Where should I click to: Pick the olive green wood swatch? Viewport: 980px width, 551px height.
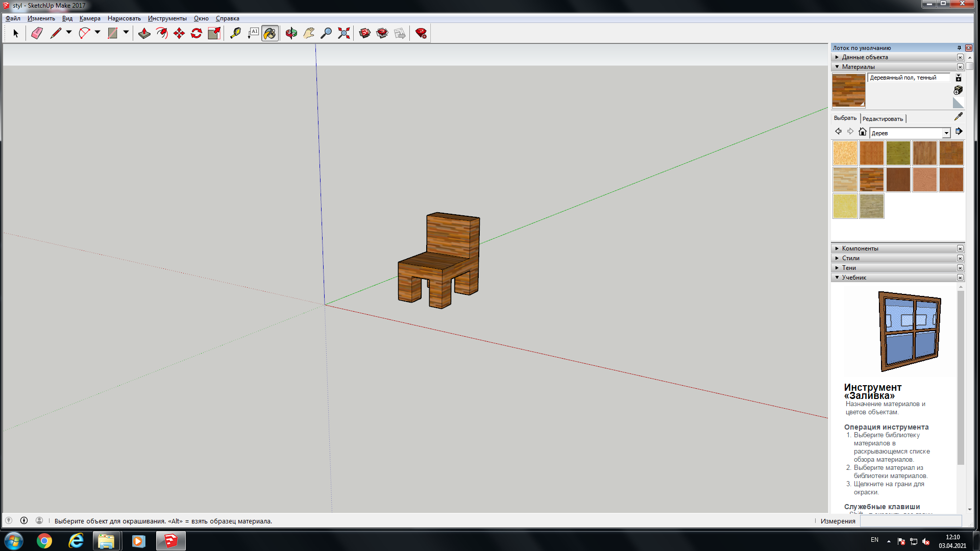coord(898,153)
